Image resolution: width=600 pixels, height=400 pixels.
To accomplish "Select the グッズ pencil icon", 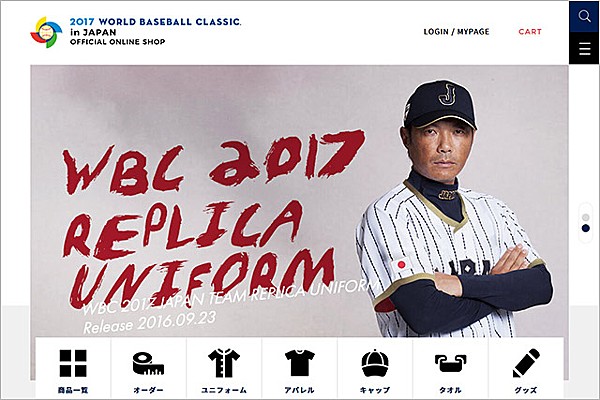I will point(526,363).
